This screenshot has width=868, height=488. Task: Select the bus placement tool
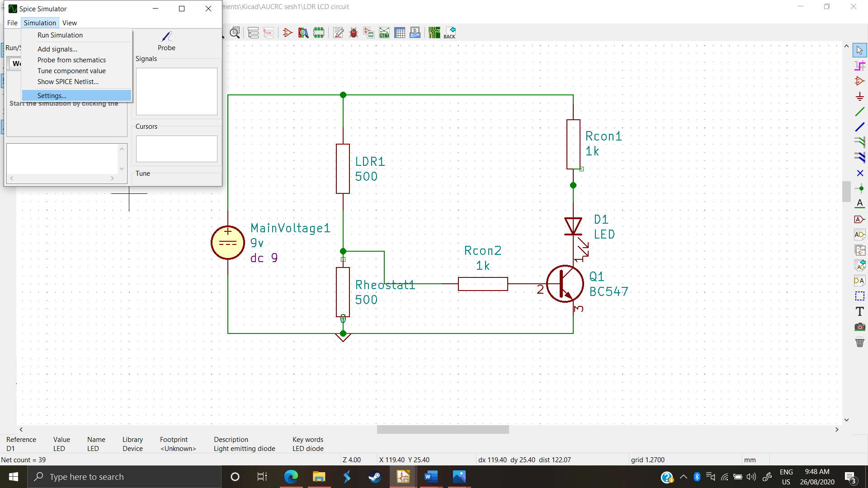pyautogui.click(x=860, y=127)
